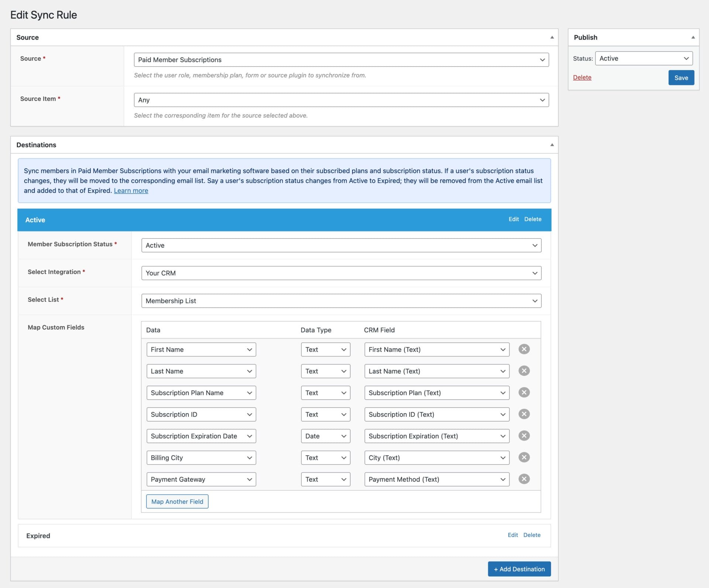The height and width of the screenshot is (588, 709).
Task: Select the 'Data Type' column header text
Action: (316, 330)
